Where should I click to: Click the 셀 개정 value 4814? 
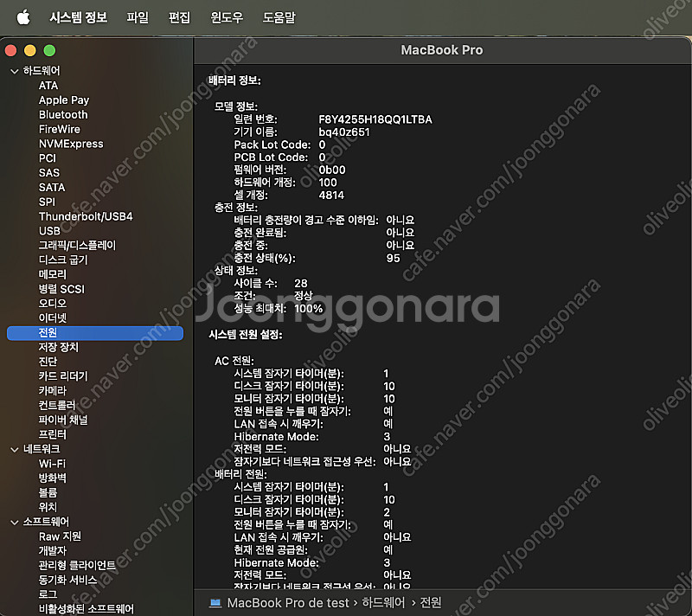(331, 195)
